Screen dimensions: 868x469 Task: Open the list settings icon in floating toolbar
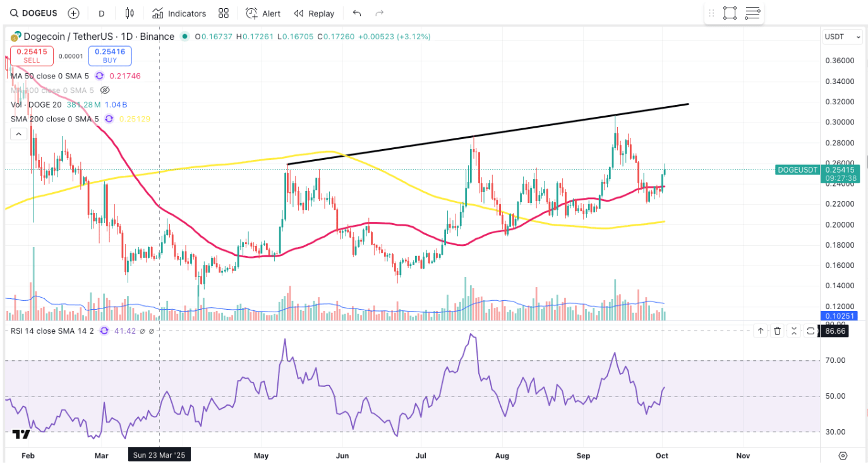coord(752,13)
